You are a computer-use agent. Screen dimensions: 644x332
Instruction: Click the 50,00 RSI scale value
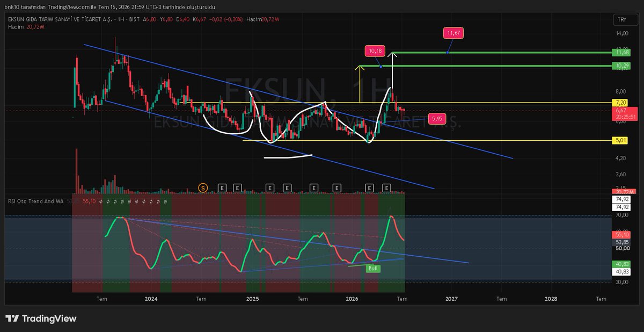(x=622, y=248)
